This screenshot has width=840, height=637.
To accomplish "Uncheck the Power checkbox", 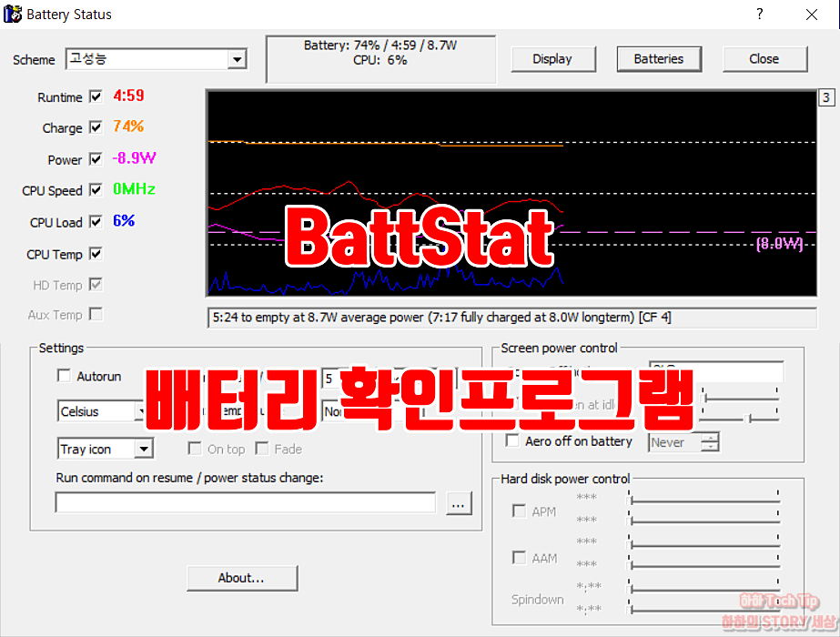I will coord(96,159).
